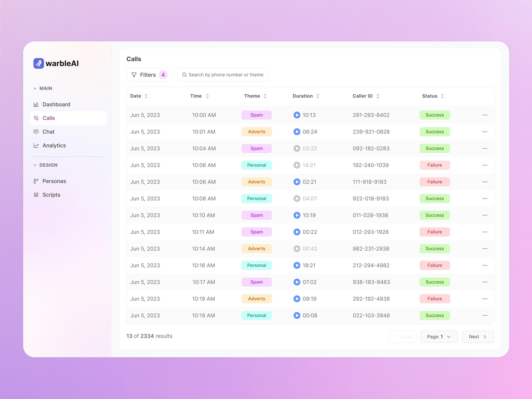
Task: Sort the table by Duration
Action: click(318, 96)
